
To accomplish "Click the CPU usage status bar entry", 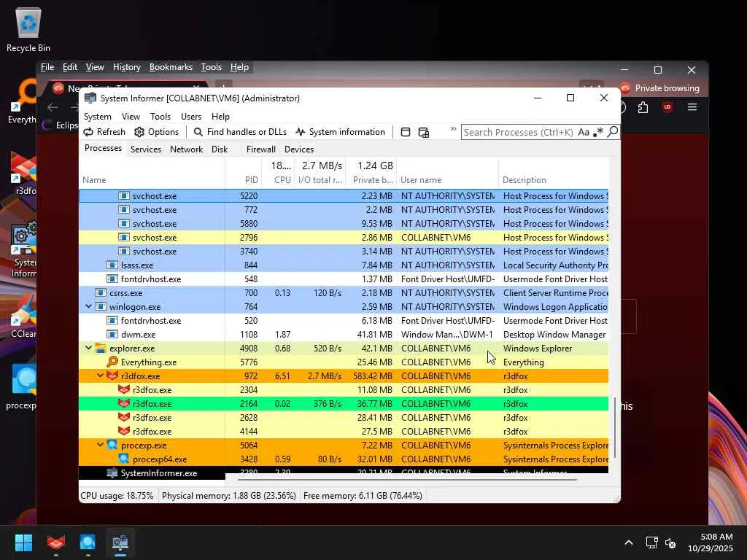I will 117,496.
